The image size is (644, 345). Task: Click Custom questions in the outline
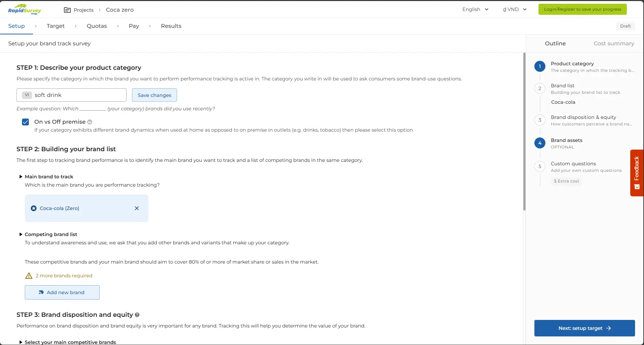point(573,164)
